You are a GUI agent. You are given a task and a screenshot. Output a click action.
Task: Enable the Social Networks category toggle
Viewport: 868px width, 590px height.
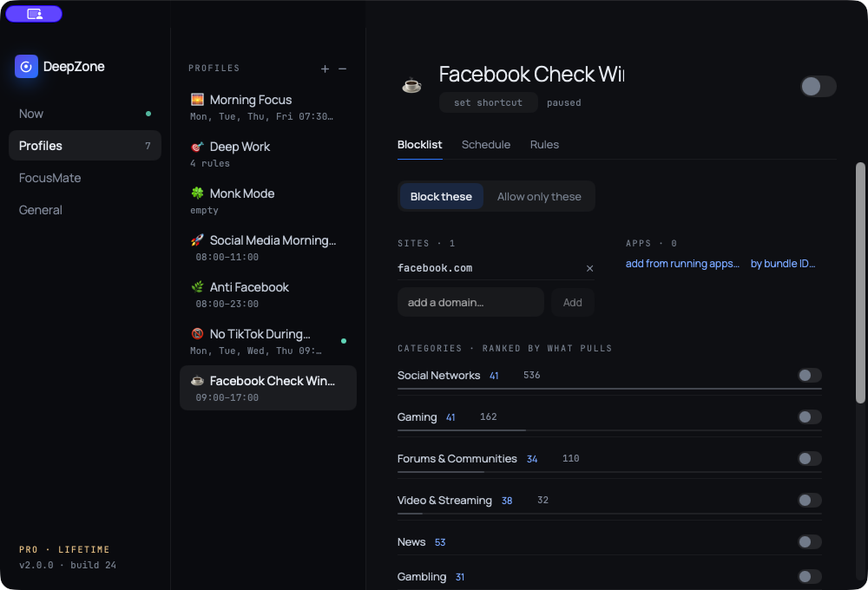point(810,375)
